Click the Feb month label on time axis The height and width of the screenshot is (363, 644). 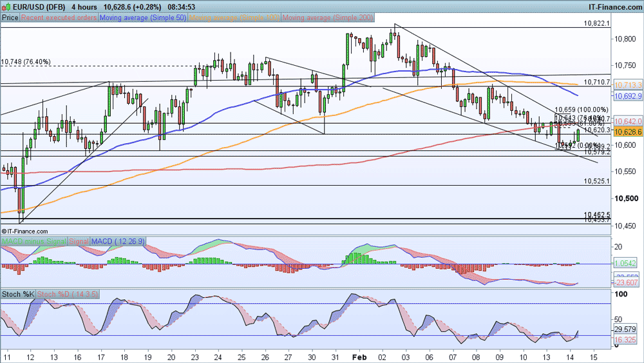point(359,357)
